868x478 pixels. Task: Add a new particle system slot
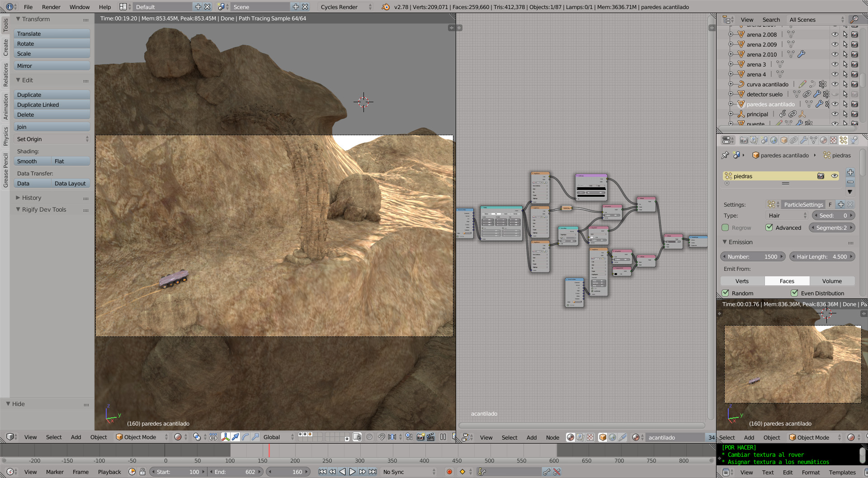pyautogui.click(x=850, y=172)
